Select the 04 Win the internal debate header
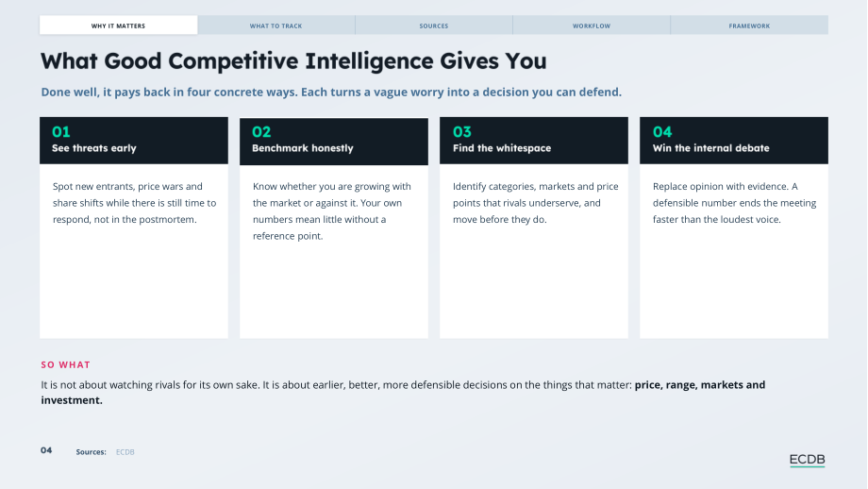Screen dimensions: 868x489 tap(734, 141)
